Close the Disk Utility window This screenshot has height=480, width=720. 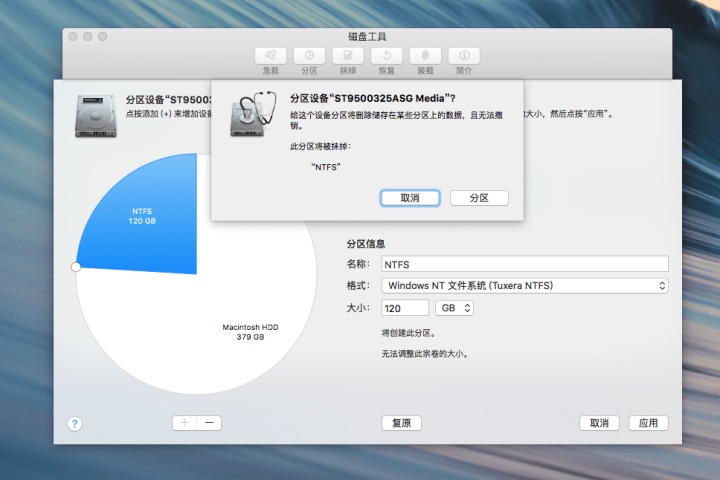click(x=73, y=36)
